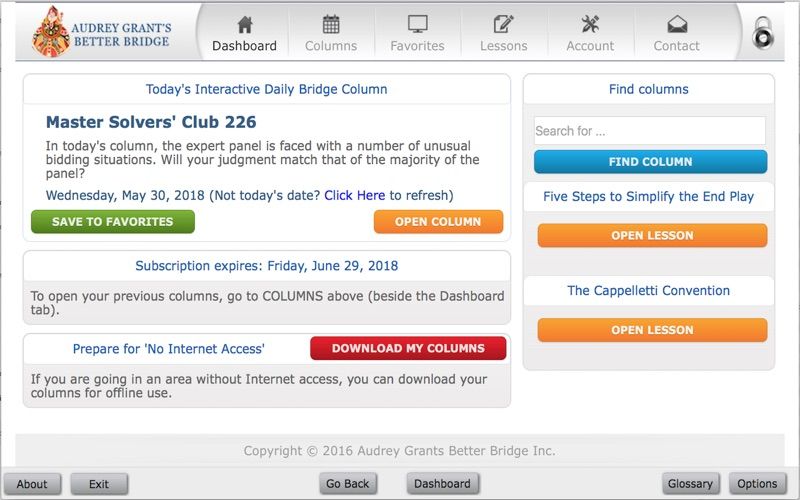Switch to the Columns tab label

331,46
